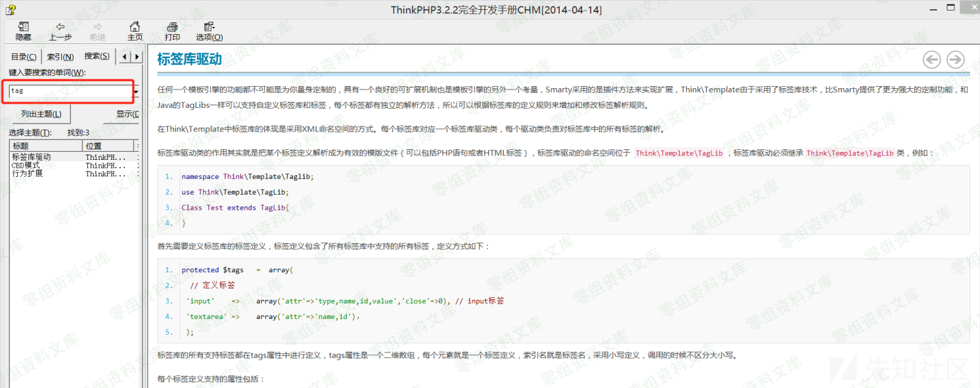Click the 主页 (Home) toolbar icon
This screenshot has height=388, width=980.
(x=135, y=31)
